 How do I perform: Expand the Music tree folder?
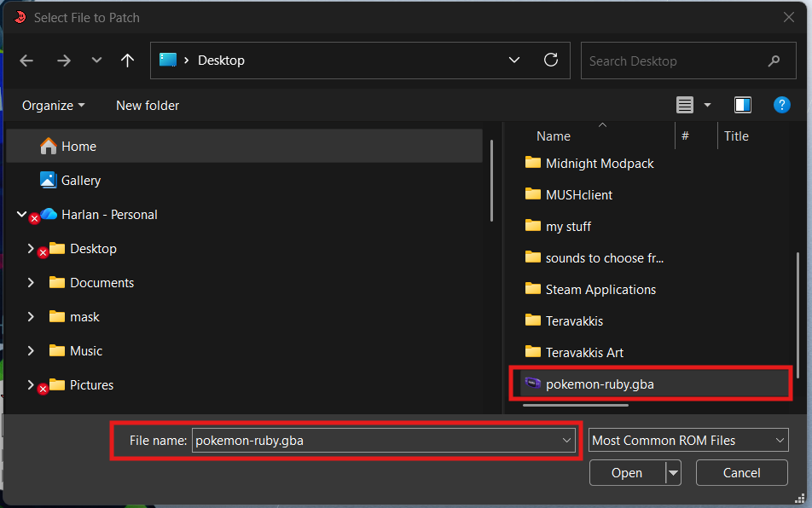31,350
